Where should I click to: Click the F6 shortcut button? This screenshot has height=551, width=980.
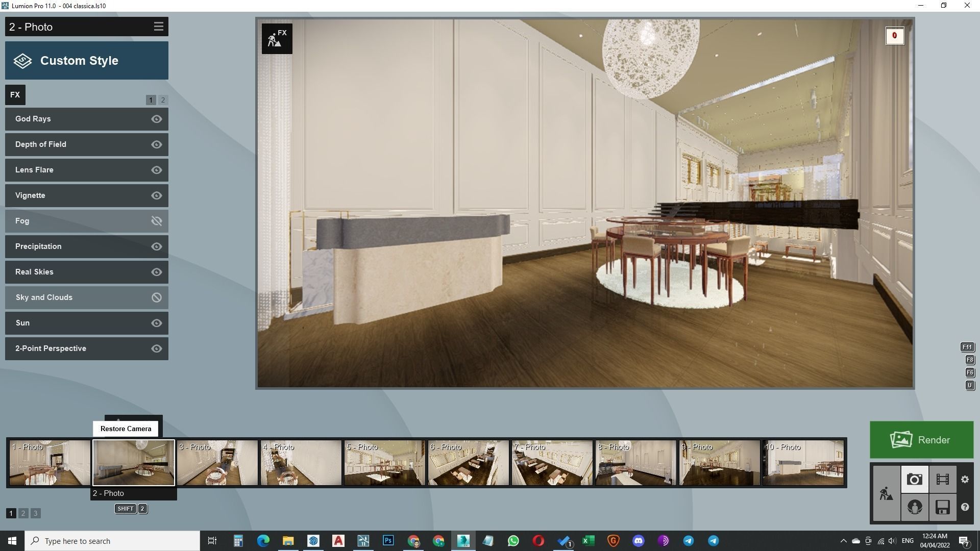click(970, 372)
